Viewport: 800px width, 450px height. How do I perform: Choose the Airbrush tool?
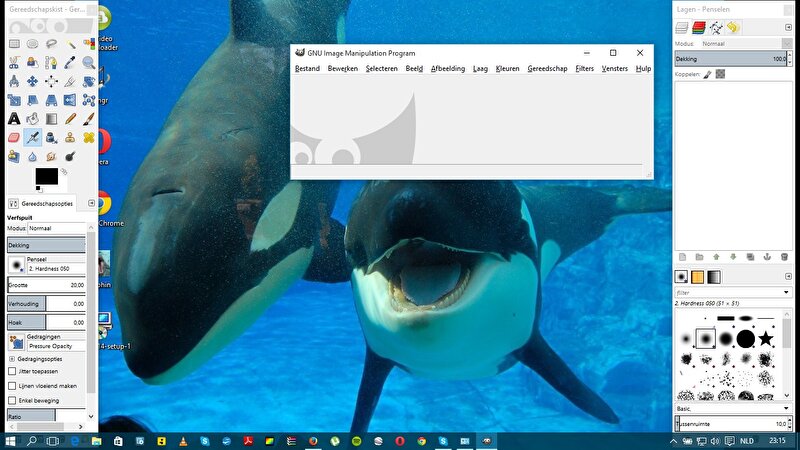(33, 138)
